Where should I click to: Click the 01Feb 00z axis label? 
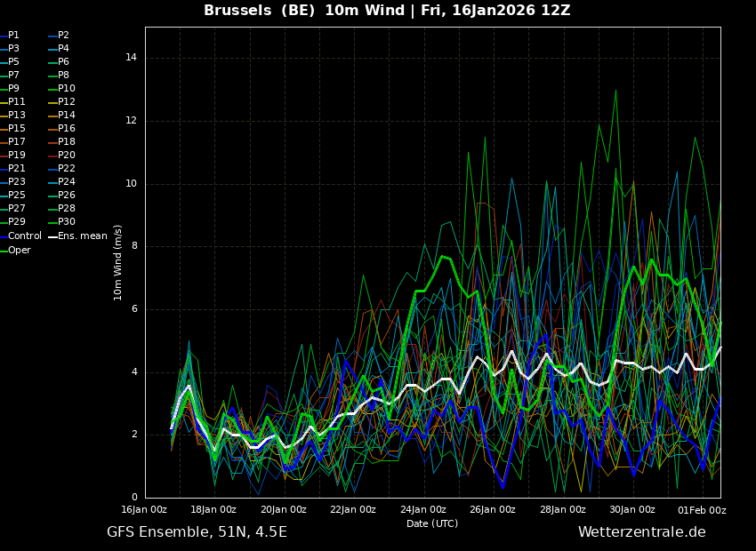[x=703, y=509]
